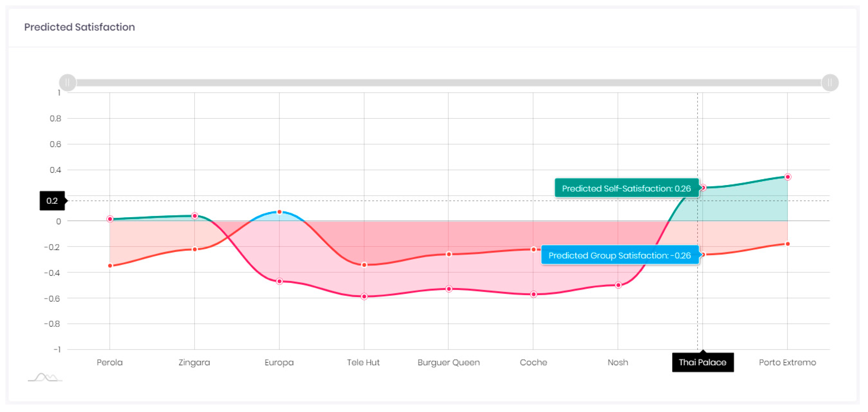Click the left range slider handle
Image resolution: width=868 pixels, height=412 pixels.
pos(68,83)
